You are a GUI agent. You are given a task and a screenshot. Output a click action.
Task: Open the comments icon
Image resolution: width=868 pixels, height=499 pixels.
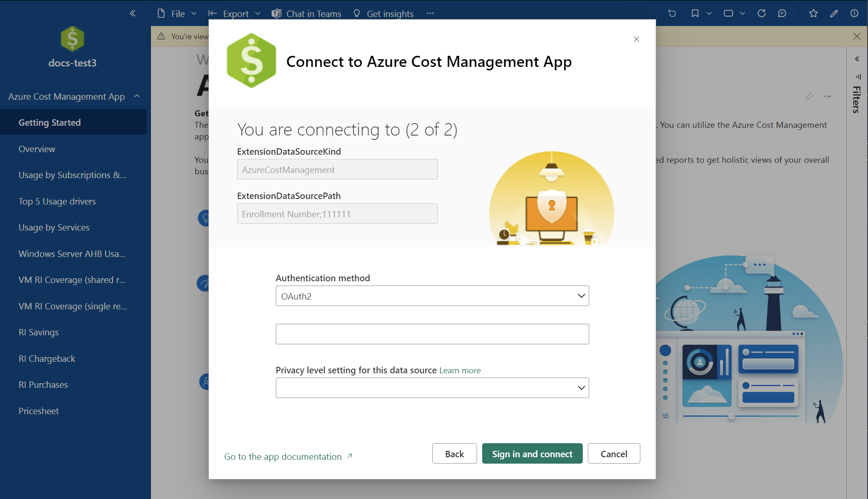(x=782, y=14)
